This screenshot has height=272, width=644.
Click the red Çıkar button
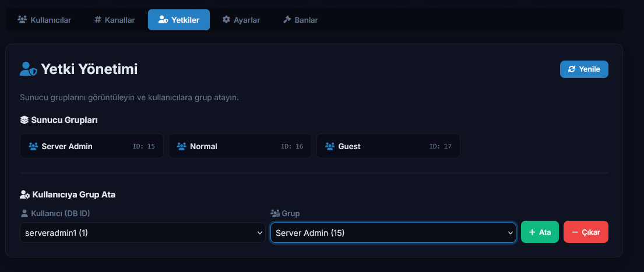pyautogui.click(x=586, y=232)
